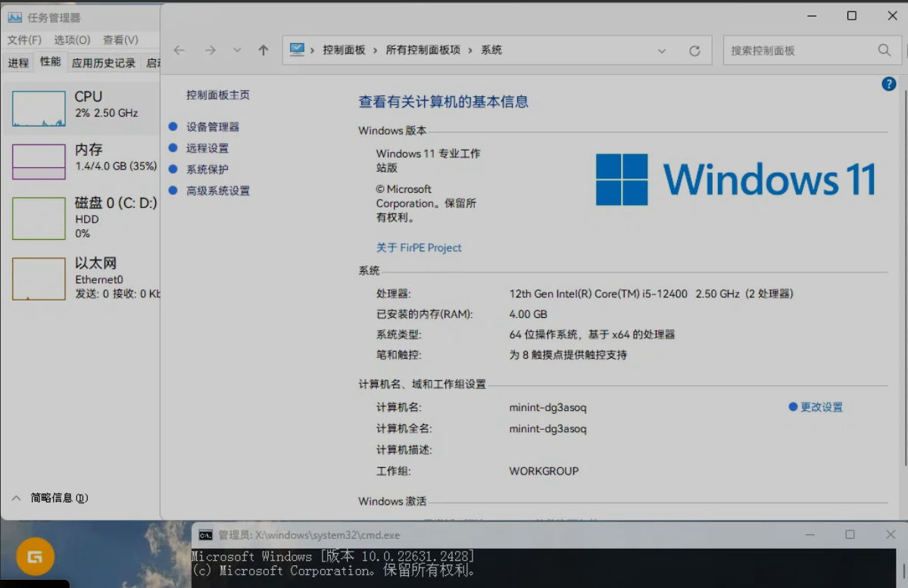Expand the chevron after 所有控制面板项 breadcrumb

[x=470, y=51]
